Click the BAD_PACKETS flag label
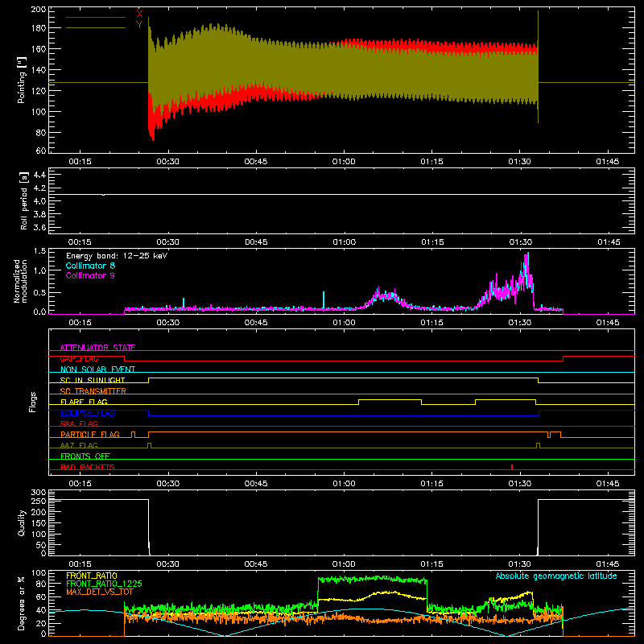644x644 pixels. pyautogui.click(x=88, y=467)
